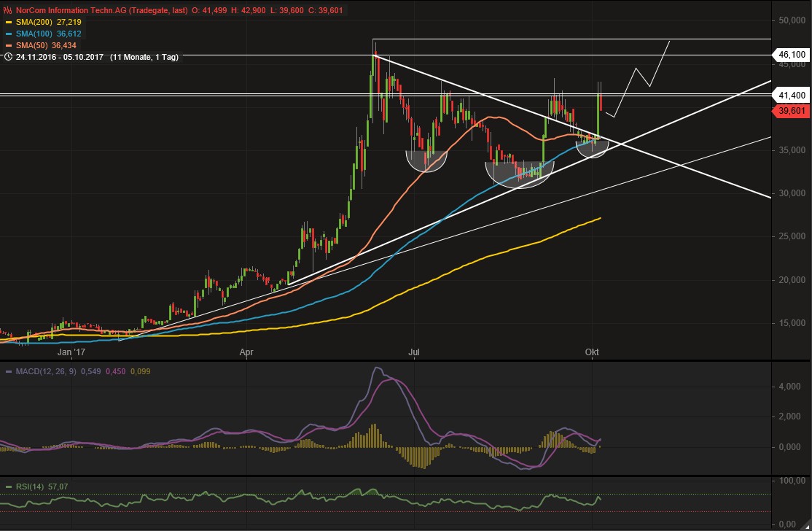Click the 41,400 price level label
Viewport: 812px width, 531px height.
(x=792, y=95)
